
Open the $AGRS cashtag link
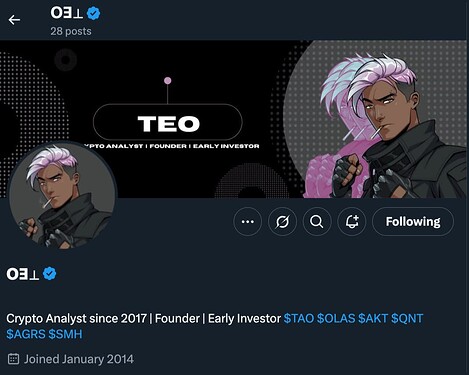click(x=26, y=334)
